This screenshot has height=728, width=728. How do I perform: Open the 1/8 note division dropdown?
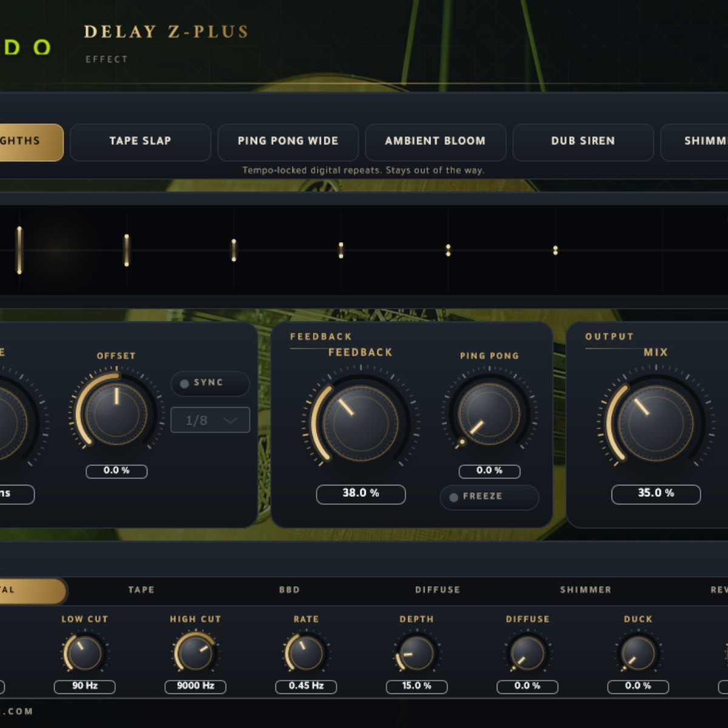(x=210, y=420)
